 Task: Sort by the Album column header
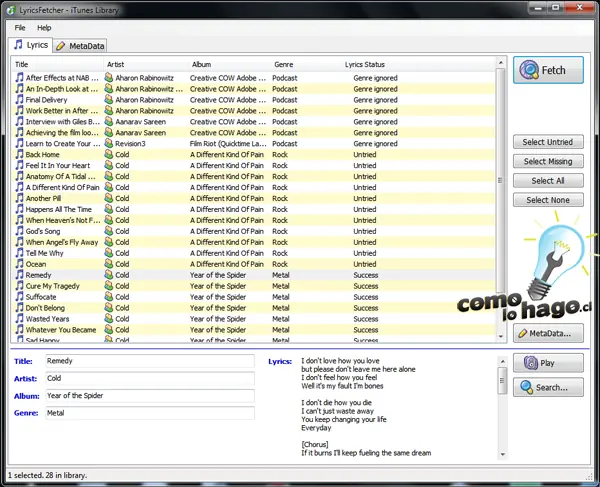(230, 64)
